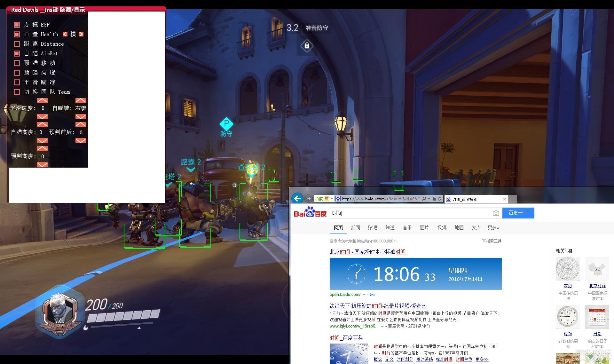Open the 北京时间 map thumbnail
Screen dimensions: 614x364
click(597, 269)
